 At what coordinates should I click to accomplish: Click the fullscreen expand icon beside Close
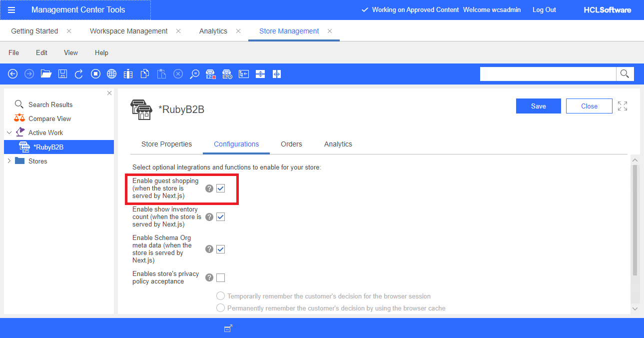(x=623, y=106)
